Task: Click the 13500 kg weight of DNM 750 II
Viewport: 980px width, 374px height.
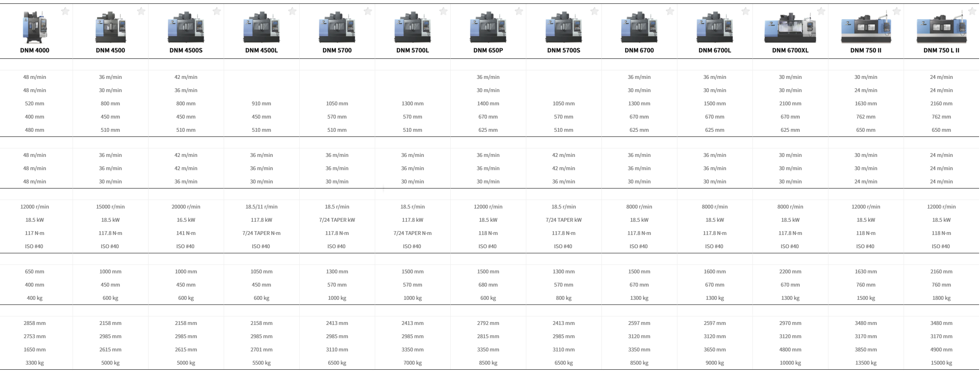Action: click(x=866, y=363)
